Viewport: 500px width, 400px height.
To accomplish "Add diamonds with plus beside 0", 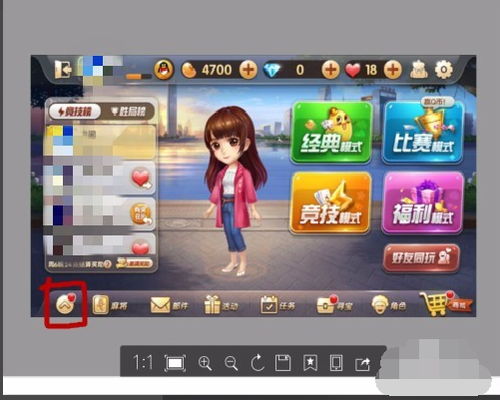I will 330,70.
